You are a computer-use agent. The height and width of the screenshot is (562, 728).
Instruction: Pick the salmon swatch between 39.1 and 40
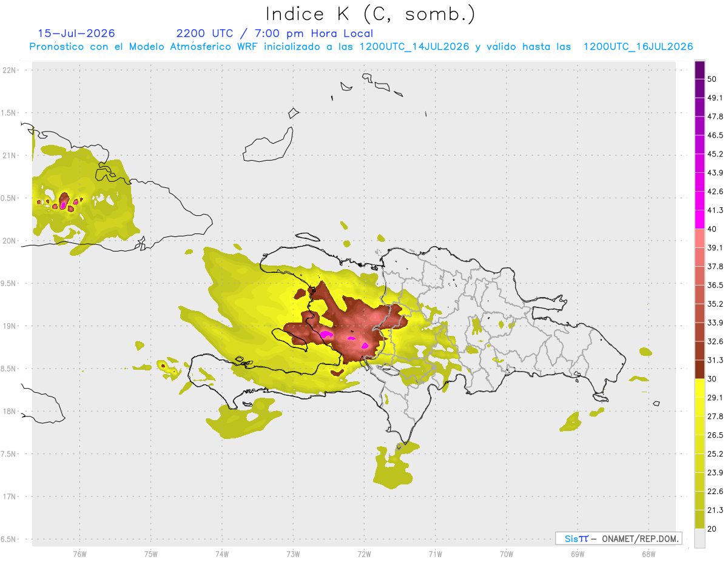(700, 238)
